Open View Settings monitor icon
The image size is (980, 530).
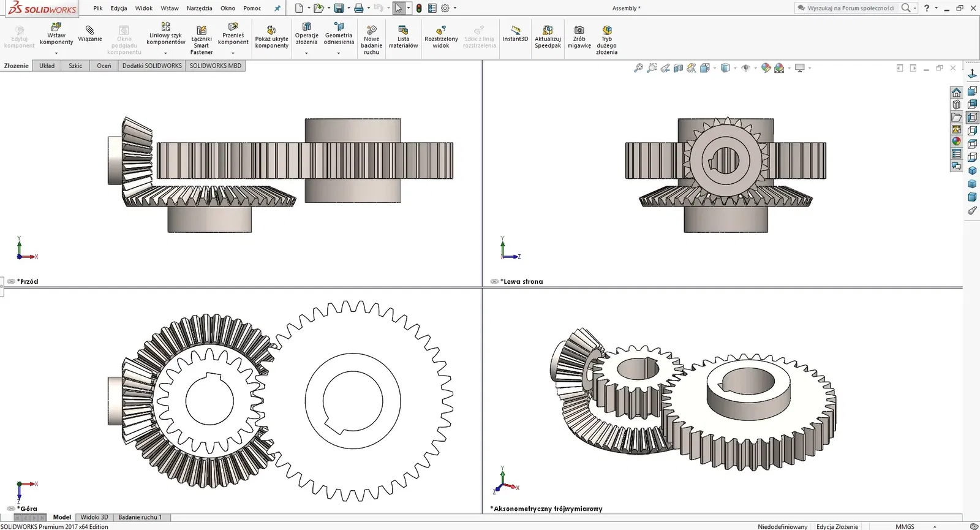click(x=799, y=68)
